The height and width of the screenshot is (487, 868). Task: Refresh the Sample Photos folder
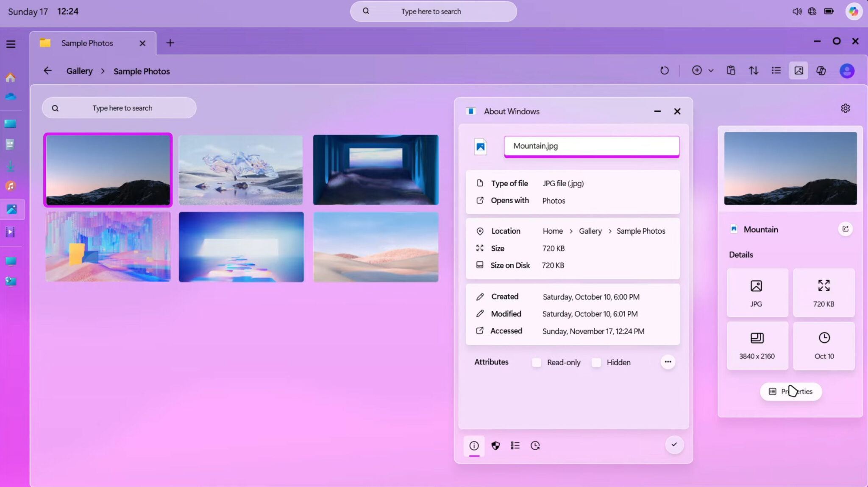[x=665, y=70]
